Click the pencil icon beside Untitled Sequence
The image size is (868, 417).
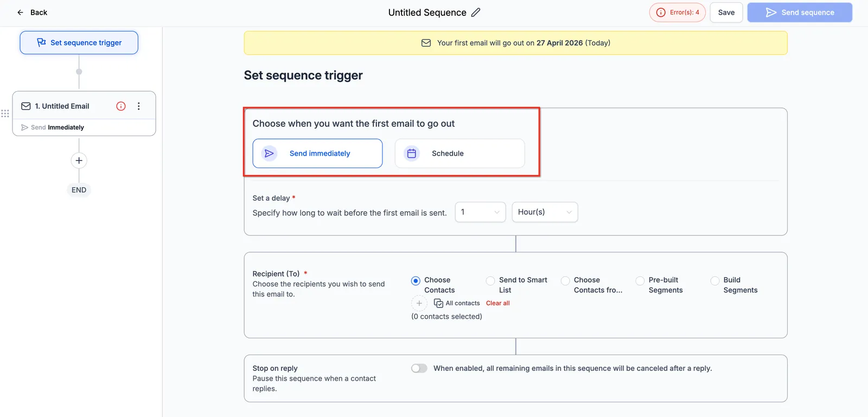(x=476, y=12)
